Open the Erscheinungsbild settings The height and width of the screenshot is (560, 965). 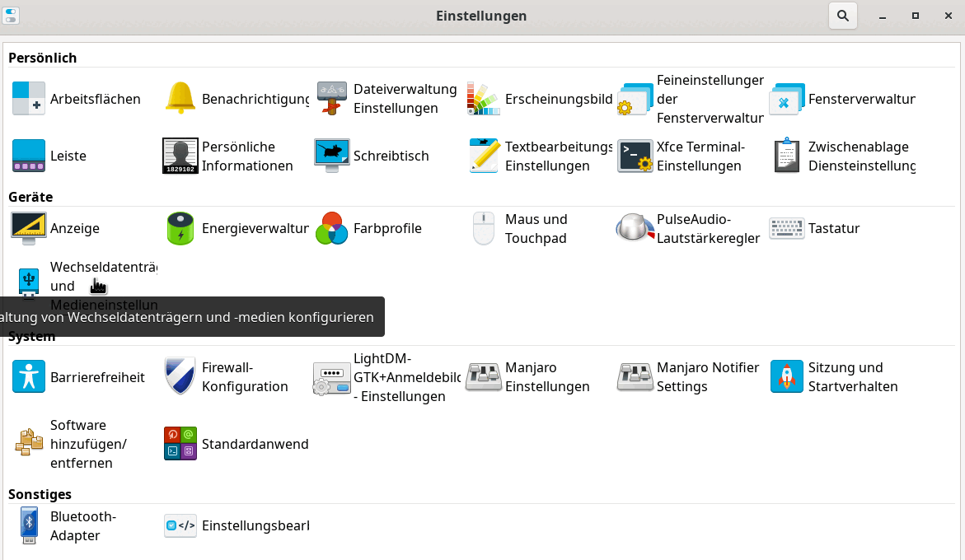536,99
